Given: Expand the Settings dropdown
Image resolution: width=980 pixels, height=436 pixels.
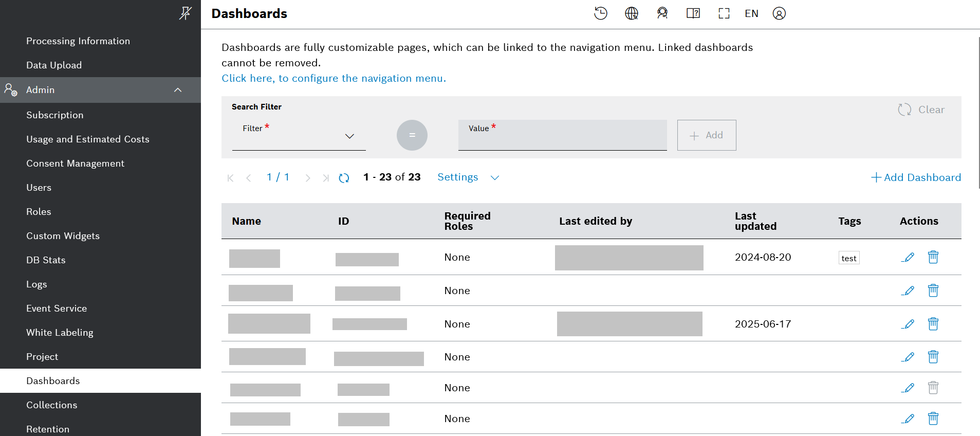Looking at the screenshot, I should coord(468,177).
